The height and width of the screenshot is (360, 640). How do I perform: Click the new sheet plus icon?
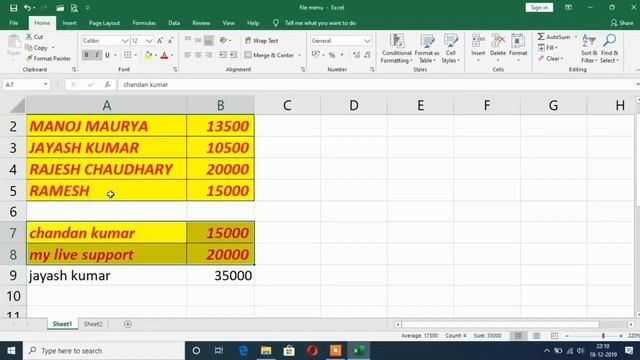tap(128, 324)
